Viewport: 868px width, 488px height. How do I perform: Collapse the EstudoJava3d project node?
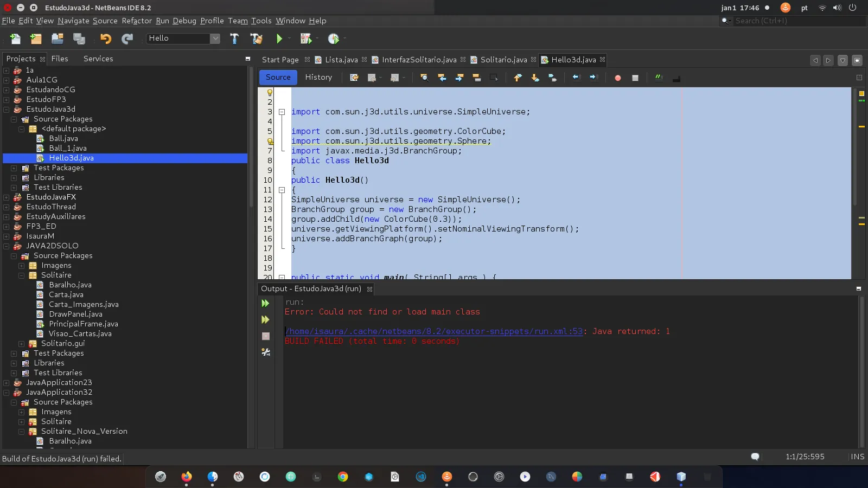7,110
